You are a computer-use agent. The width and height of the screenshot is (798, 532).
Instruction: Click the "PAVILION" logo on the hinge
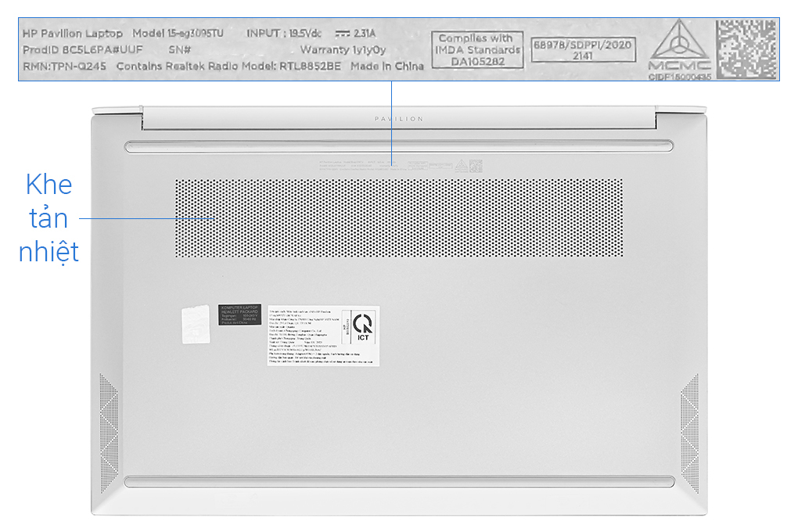[x=399, y=119]
